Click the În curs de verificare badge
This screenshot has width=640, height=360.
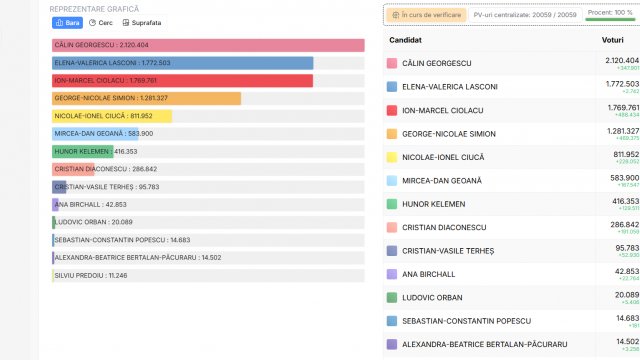(x=426, y=15)
